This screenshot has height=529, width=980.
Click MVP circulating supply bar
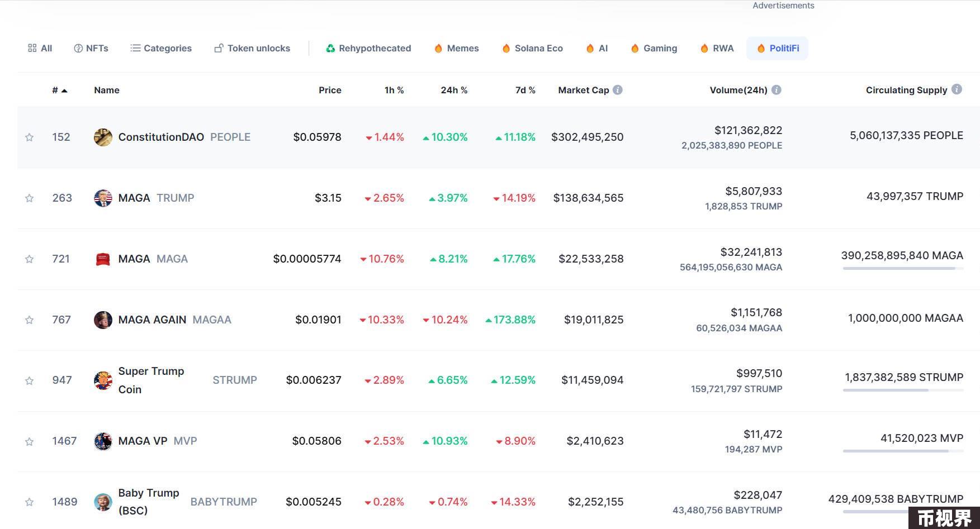903,451
